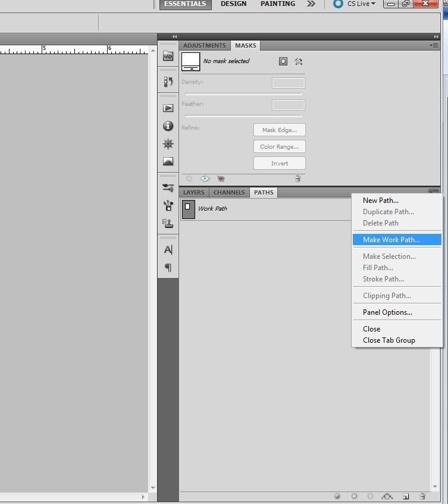Viewport: 448px width, 504px height.
Task: Open the Brush Presets panel icon
Action: pos(168,187)
